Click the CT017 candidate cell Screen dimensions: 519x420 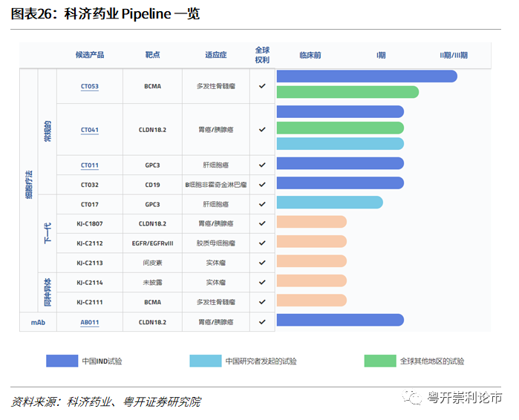pos(90,204)
